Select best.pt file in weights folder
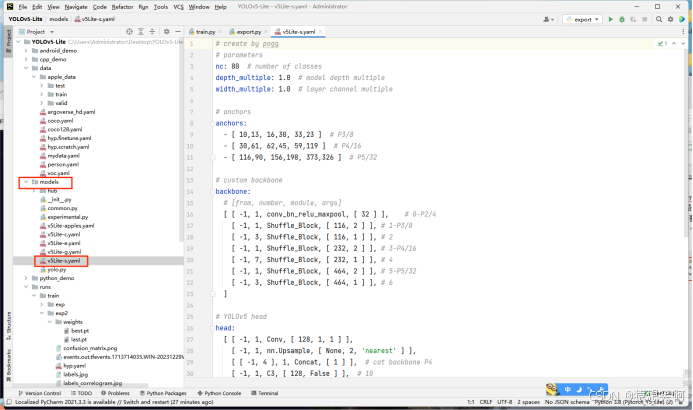Image resolution: width=693 pixels, height=410 pixels. point(80,331)
